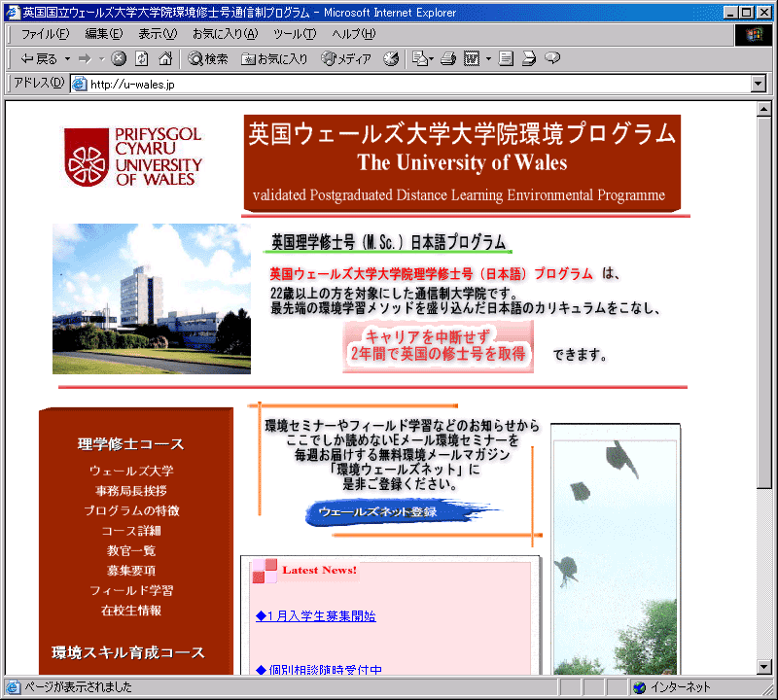Click the scroll down arrow
Screen dimensions: 778x700
[764, 667]
